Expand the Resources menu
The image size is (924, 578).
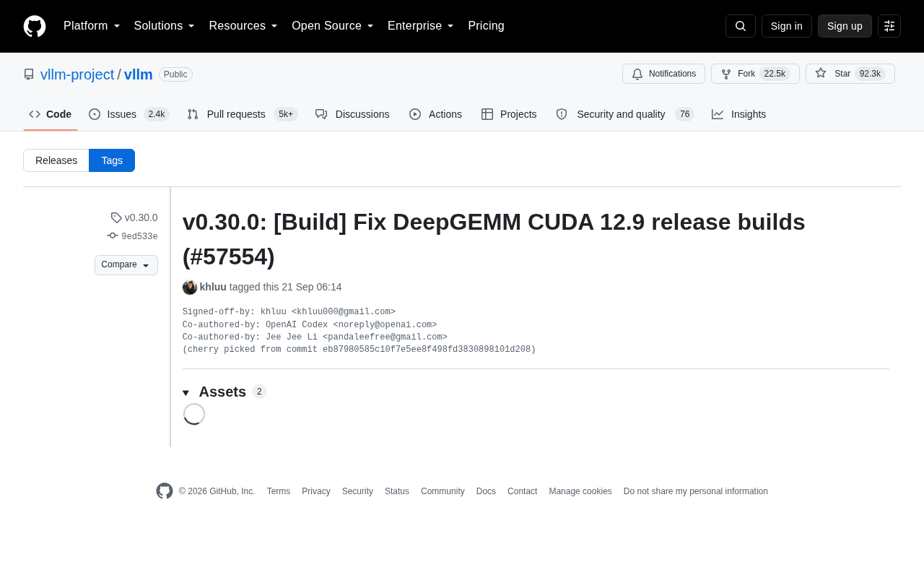243,26
